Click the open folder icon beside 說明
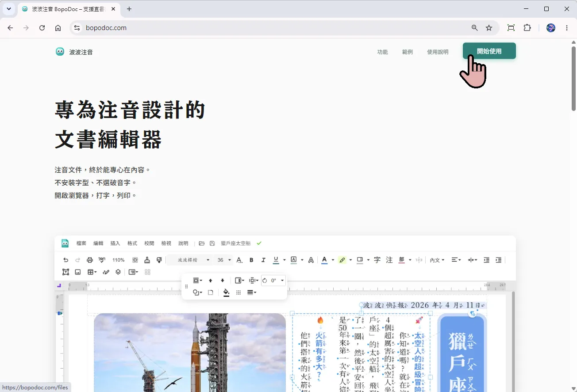Screen dimensions: 577x392 coord(202,243)
